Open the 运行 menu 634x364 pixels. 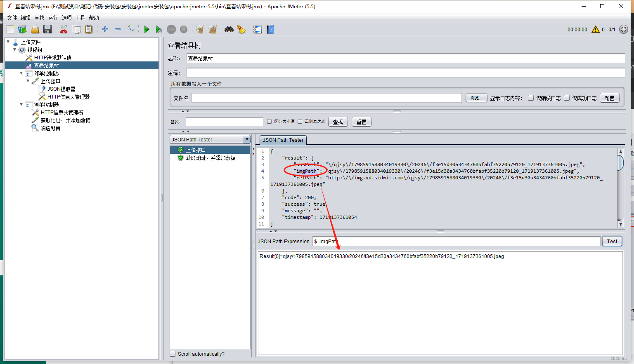52,18
